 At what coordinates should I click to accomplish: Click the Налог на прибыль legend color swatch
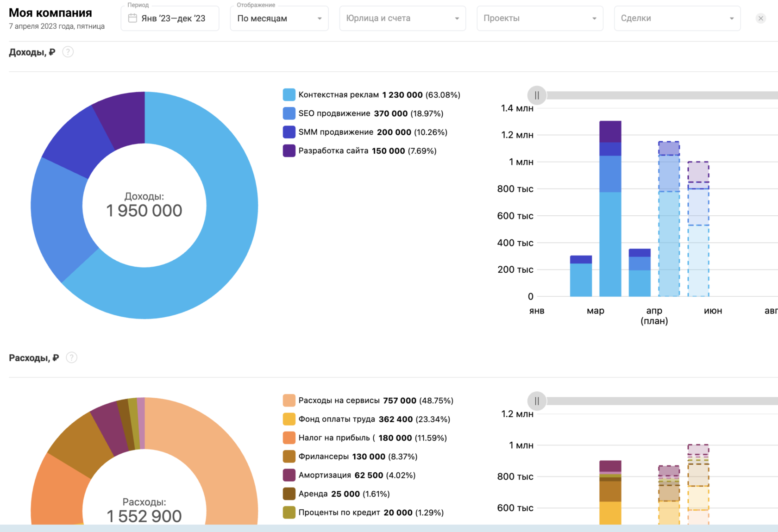(289, 438)
